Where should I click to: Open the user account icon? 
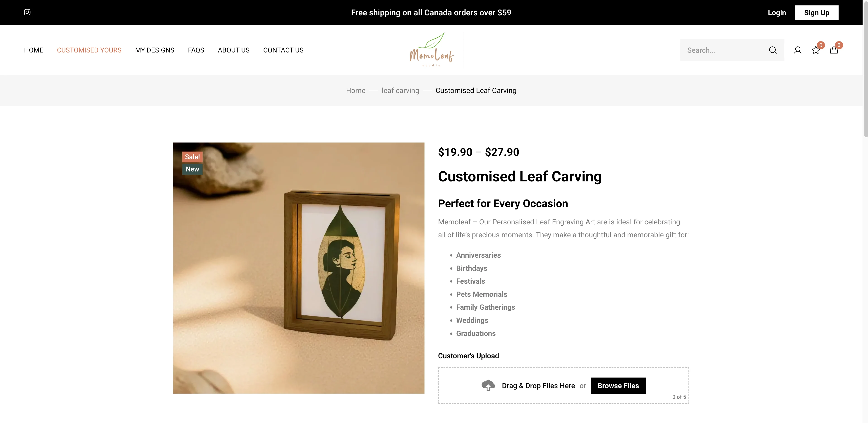pos(798,50)
